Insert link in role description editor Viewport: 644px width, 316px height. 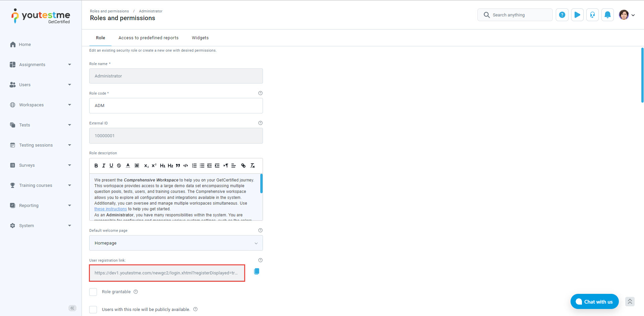click(243, 165)
